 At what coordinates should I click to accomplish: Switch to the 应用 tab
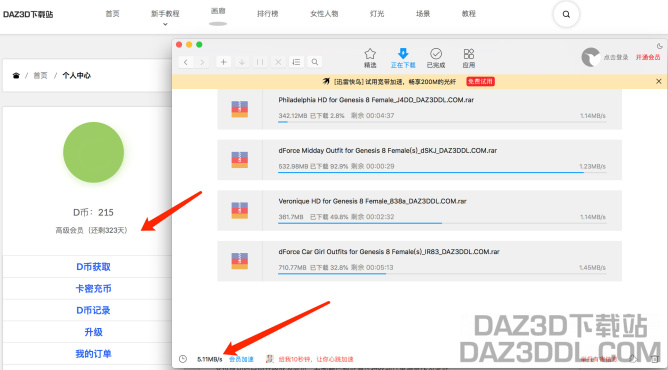point(469,58)
